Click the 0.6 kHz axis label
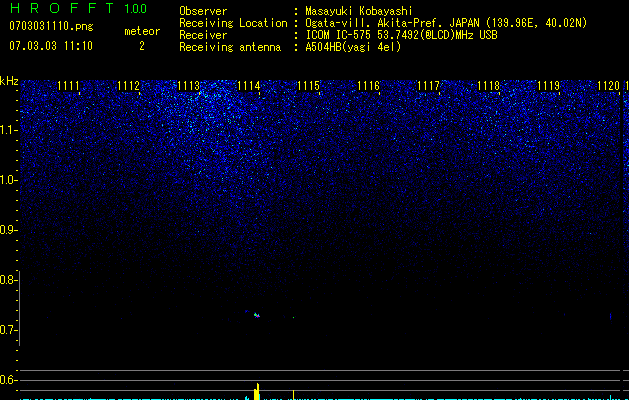Screen dimensions: 629x400 [8, 380]
